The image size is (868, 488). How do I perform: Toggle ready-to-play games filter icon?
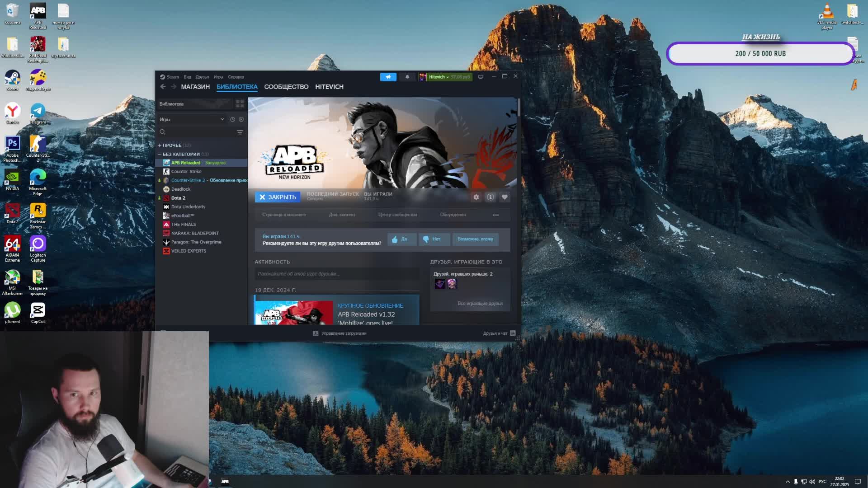[241, 119]
